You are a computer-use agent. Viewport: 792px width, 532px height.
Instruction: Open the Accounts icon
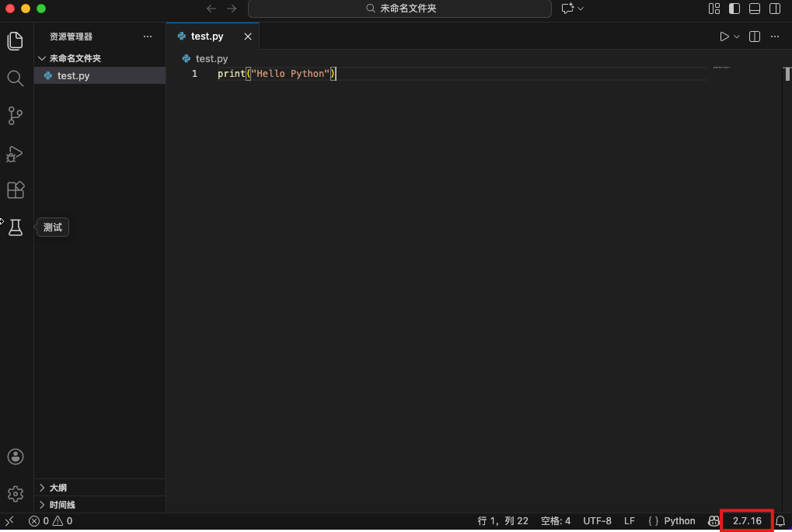pos(15,457)
